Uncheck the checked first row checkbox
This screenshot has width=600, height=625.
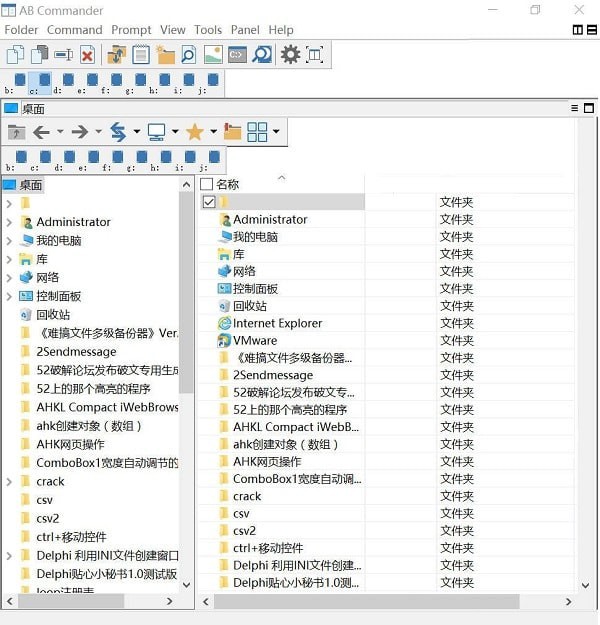click(209, 202)
